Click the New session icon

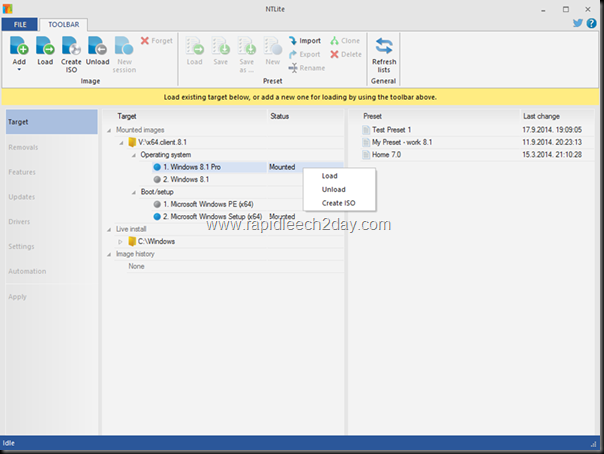(x=124, y=45)
